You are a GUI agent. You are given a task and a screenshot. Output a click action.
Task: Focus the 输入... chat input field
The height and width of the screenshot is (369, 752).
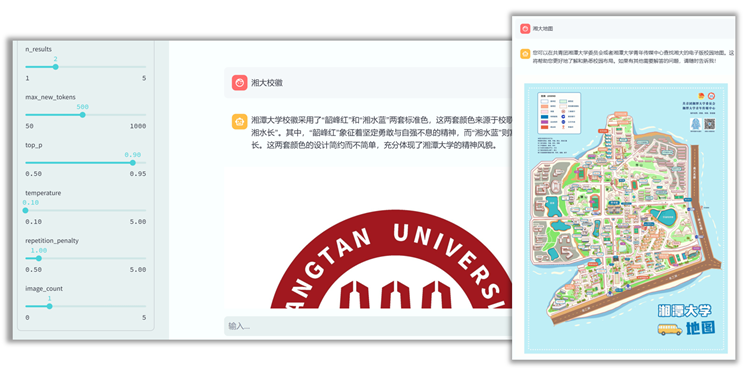tap(367, 326)
